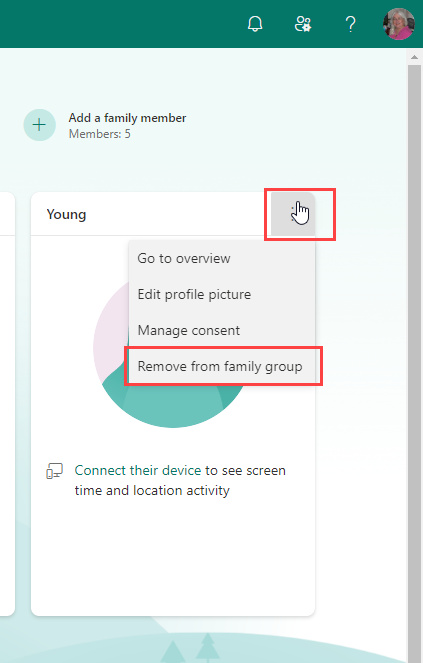Click the plus icon to add member
The height and width of the screenshot is (663, 423).
[x=39, y=125]
